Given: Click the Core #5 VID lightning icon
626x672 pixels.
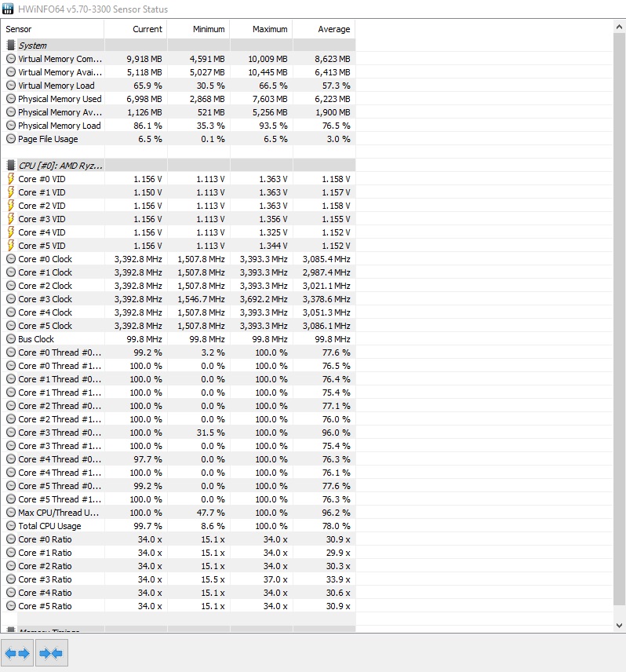Looking at the screenshot, I should pos(11,245).
